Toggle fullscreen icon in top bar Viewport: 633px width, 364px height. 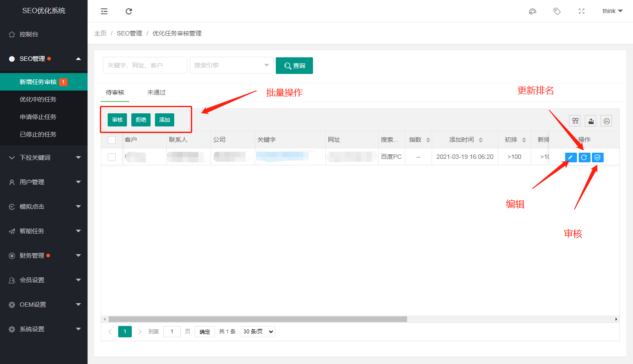click(x=581, y=11)
